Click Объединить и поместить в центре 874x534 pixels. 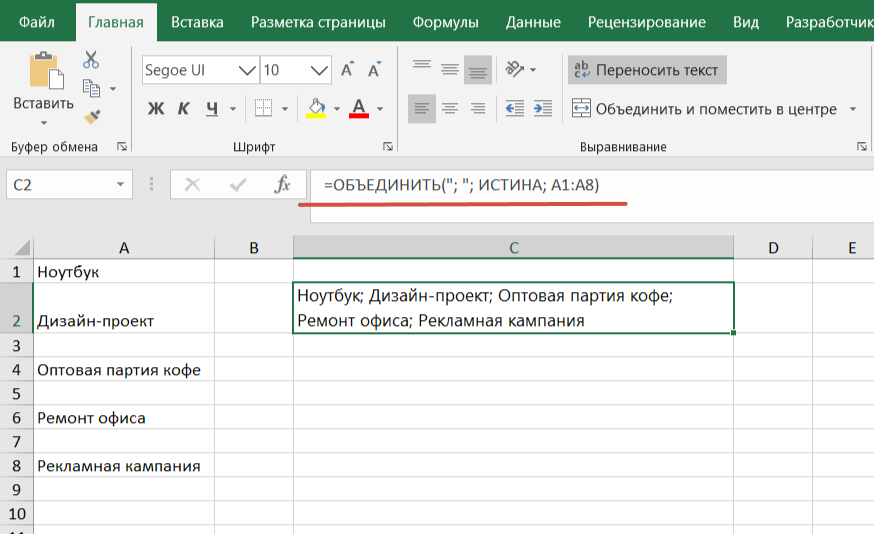(x=705, y=109)
